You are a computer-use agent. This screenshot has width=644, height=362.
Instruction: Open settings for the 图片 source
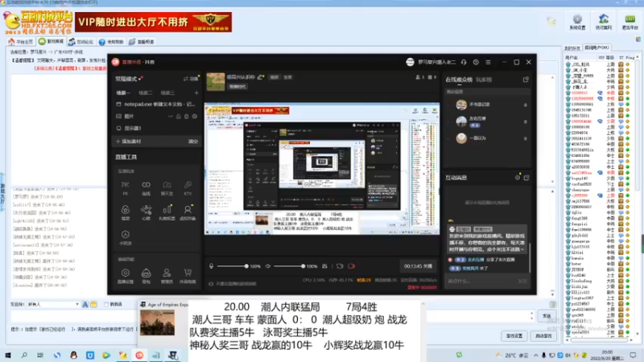tap(195, 117)
